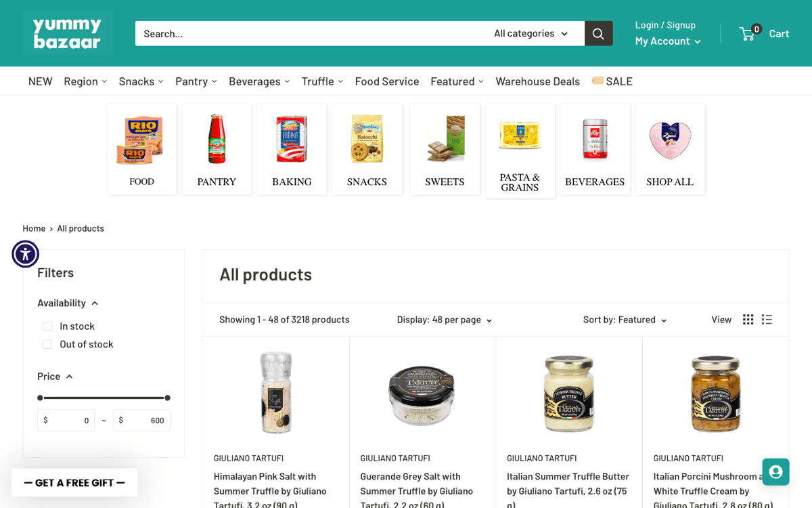This screenshot has height=508, width=812.
Task: Open the Sort by Featured dropdown
Action: (x=625, y=320)
